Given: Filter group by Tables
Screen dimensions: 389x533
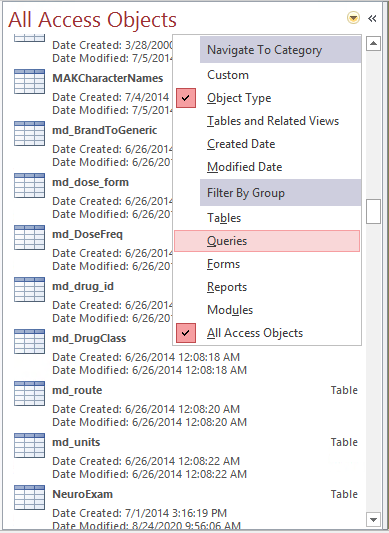Looking at the screenshot, I should tap(267, 218).
